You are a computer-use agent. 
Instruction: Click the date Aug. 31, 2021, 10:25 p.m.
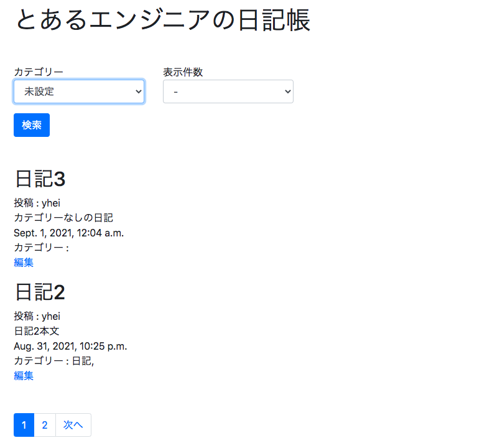pos(70,346)
